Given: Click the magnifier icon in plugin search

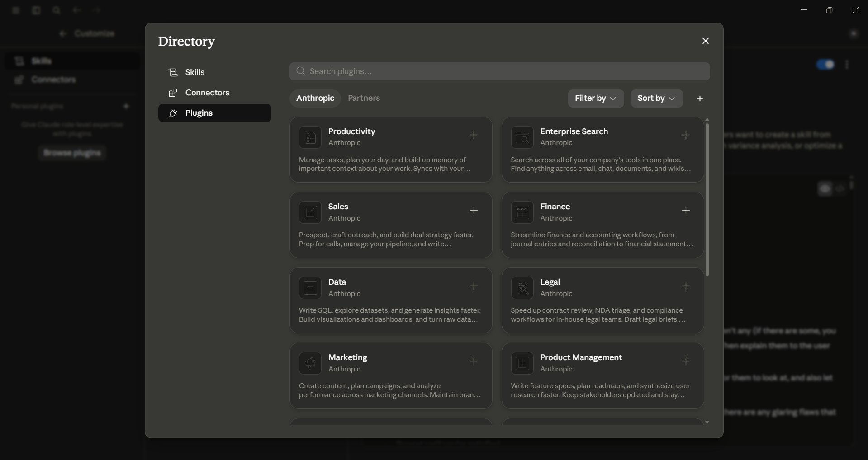Looking at the screenshot, I should point(301,71).
